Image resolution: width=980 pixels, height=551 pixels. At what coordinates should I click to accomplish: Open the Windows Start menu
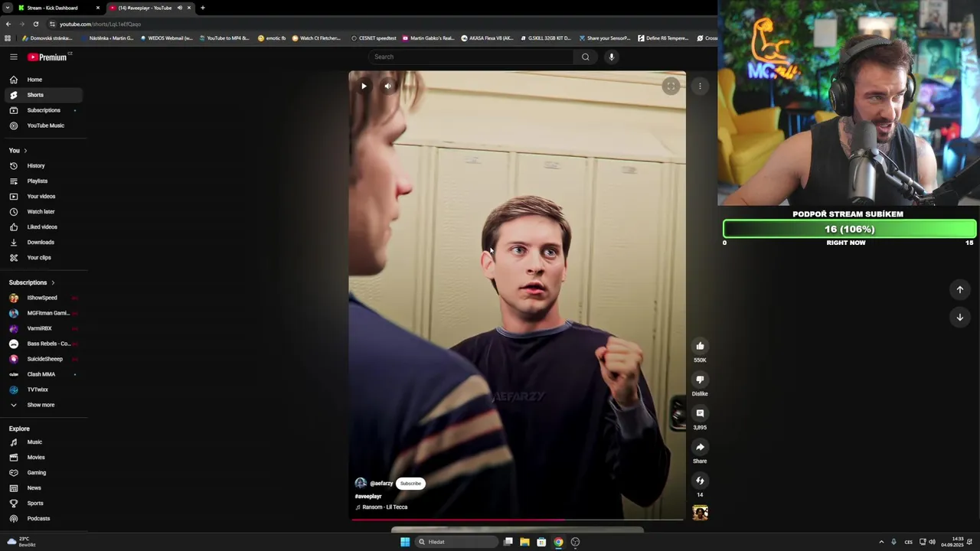(x=405, y=542)
